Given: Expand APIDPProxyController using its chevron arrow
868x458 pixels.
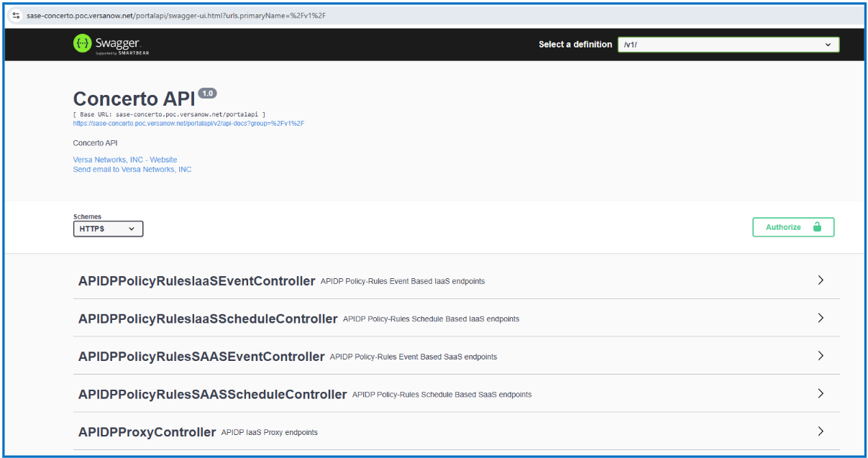Looking at the screenshot, I should pos(821,431).
